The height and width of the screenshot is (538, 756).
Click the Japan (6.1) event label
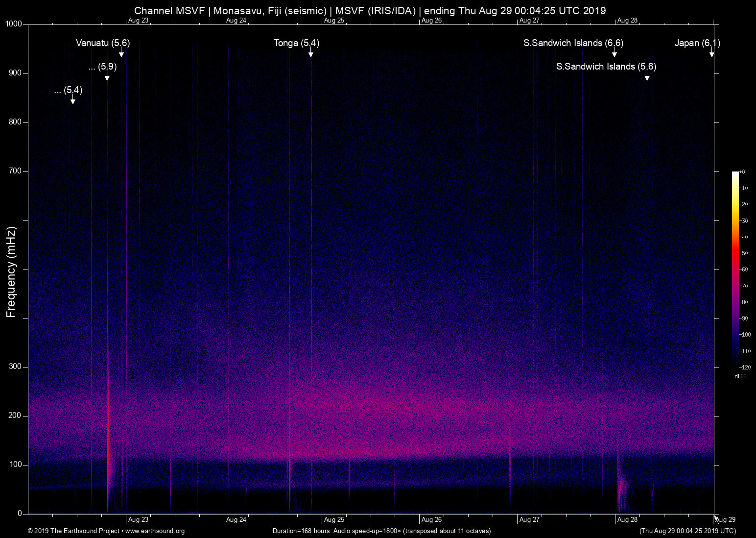click(x=698, y=43)
